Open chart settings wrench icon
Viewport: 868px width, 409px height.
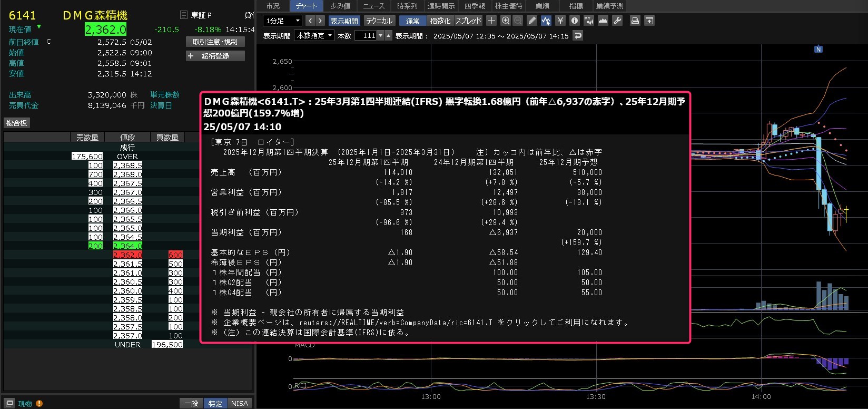click(x=617, y=21)
